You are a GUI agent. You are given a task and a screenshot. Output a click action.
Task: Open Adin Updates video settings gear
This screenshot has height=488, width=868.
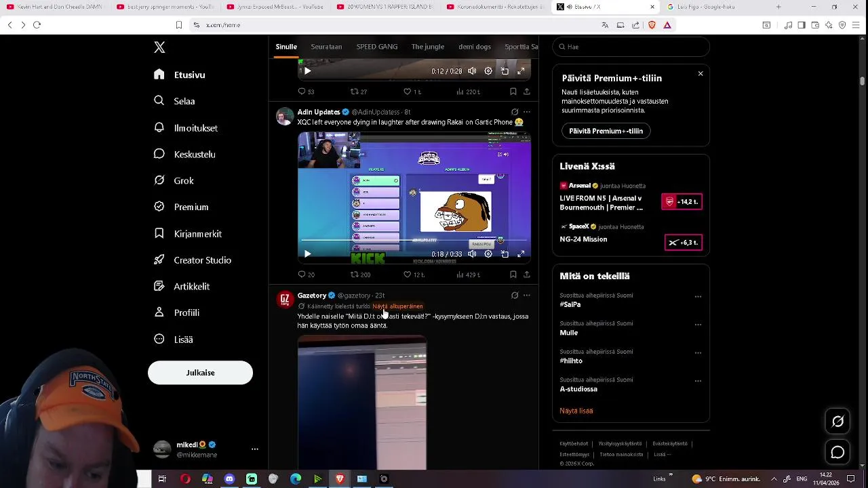point(488,254)
